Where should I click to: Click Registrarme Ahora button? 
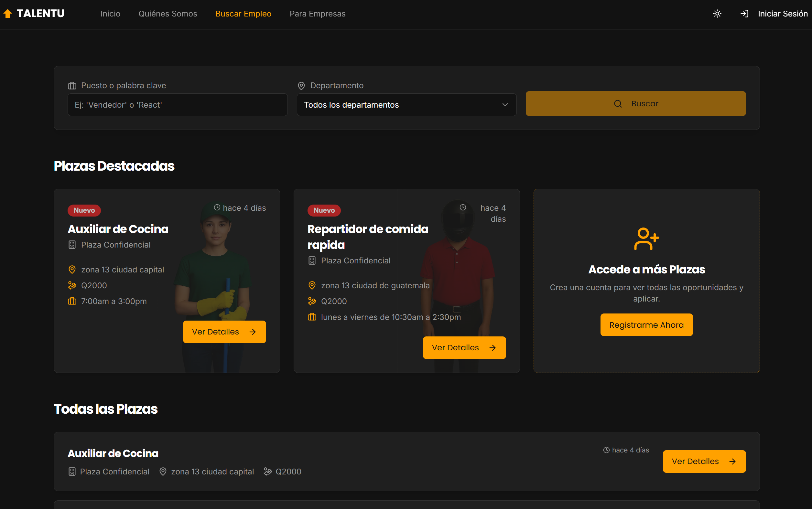pyautogui.click(x=647, y=325)
